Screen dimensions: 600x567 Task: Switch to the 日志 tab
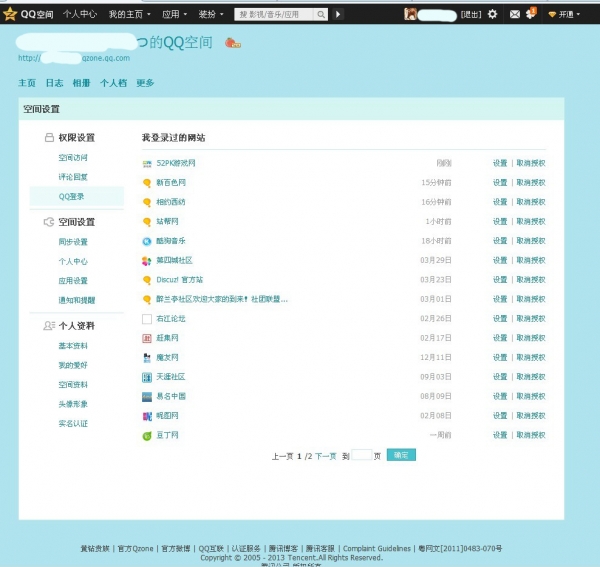coord(54,83)
